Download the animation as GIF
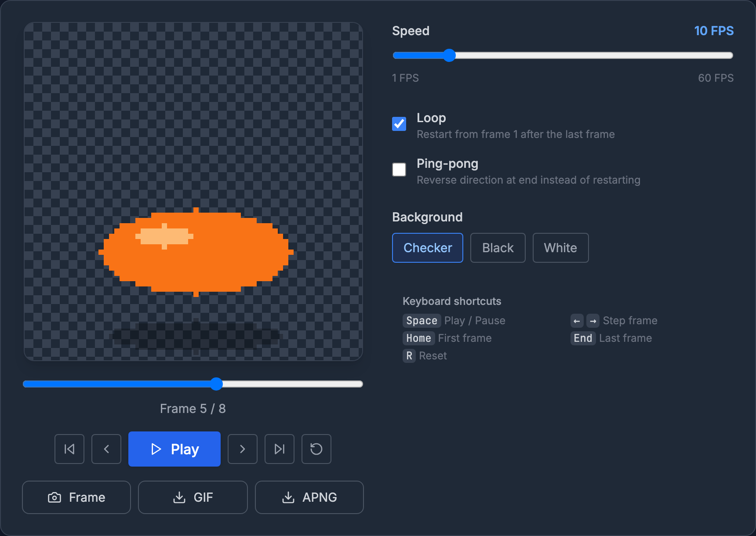756x536 pixels. click(193, 497)
